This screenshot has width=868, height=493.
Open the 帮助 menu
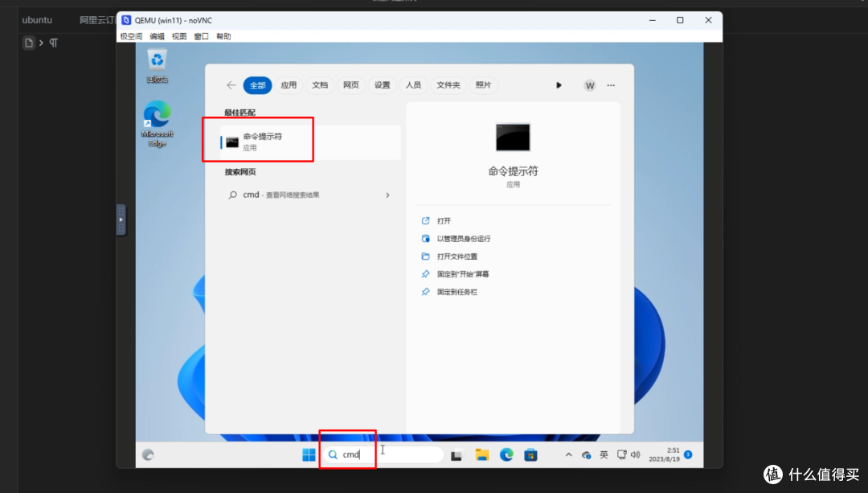click(x=223, y=36)
